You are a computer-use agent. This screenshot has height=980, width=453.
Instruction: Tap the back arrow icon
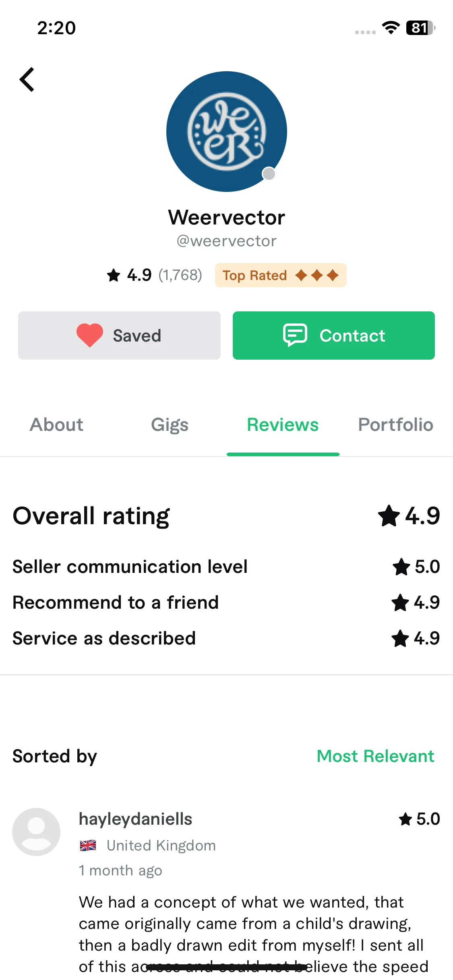27,80
